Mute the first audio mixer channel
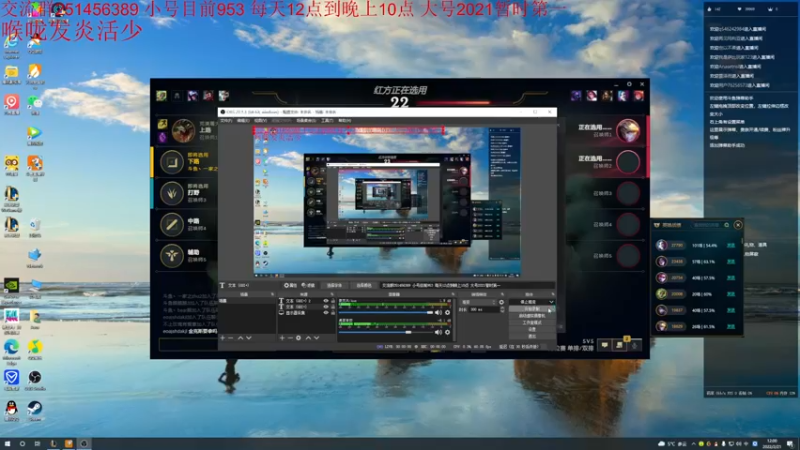Image resolution: width=800 pixels, height=450 pixels. [438, 312]
